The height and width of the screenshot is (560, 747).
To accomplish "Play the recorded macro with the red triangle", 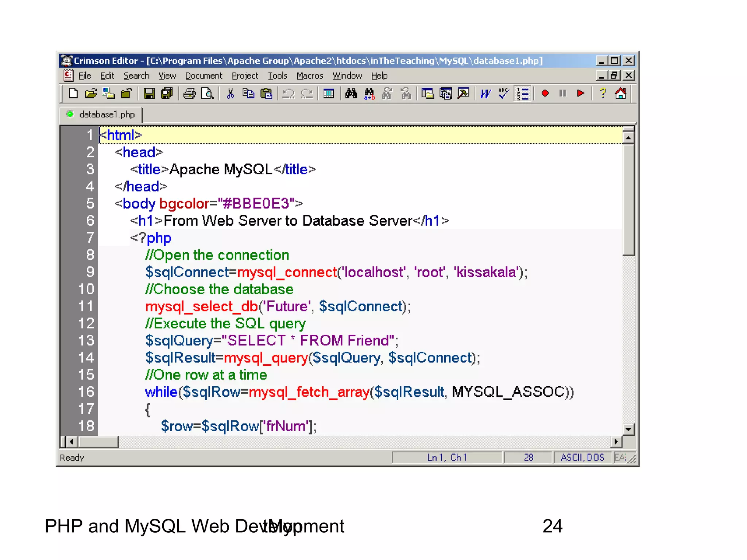I will 581,94.
